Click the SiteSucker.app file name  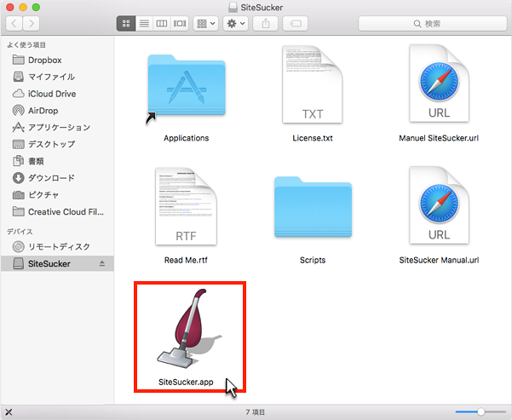tap(186, 382)
